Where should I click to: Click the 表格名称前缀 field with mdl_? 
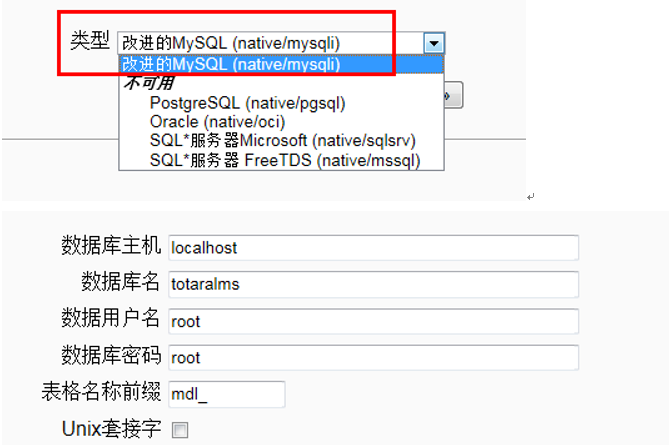point(227,394)
